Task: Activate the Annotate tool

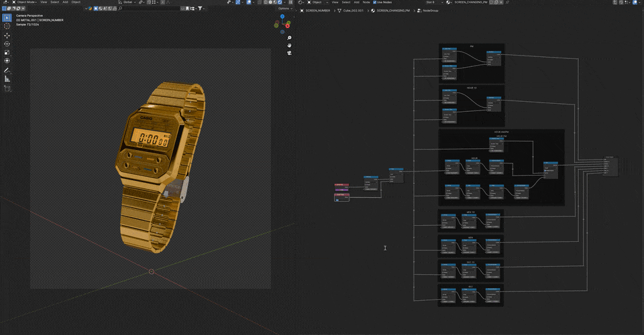Action: [x=7, y=70]
